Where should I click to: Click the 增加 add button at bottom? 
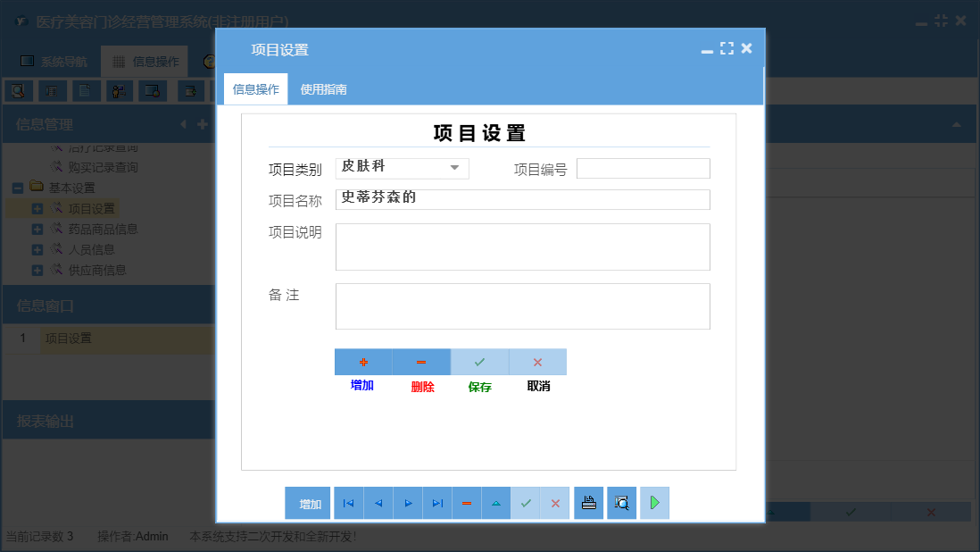pos(307,503)
